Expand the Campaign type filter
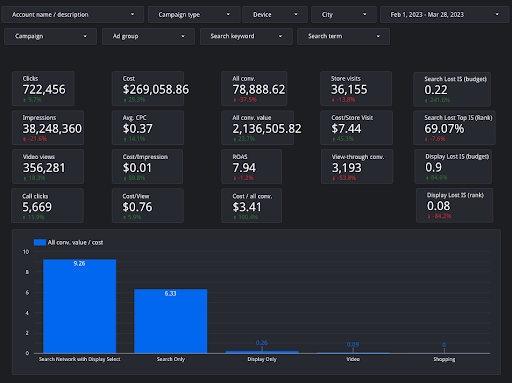This screenshot has width=512, height=383. tap(194, 15)
